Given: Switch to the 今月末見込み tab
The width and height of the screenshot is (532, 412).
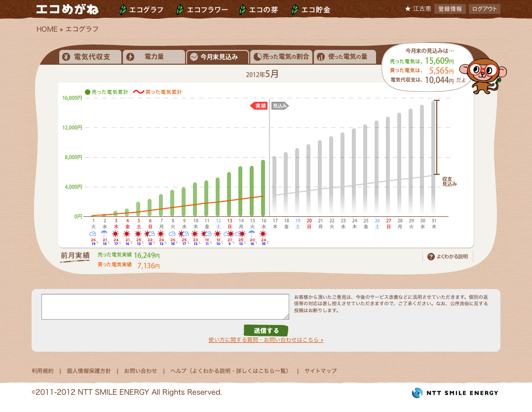Looking at the screenshot, I should [218, 57].
